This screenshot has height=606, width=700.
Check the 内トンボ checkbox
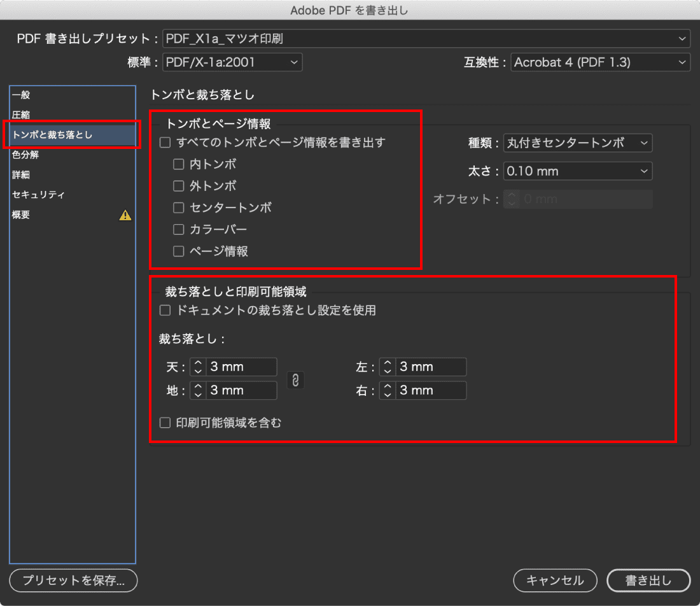pos(179,164)
